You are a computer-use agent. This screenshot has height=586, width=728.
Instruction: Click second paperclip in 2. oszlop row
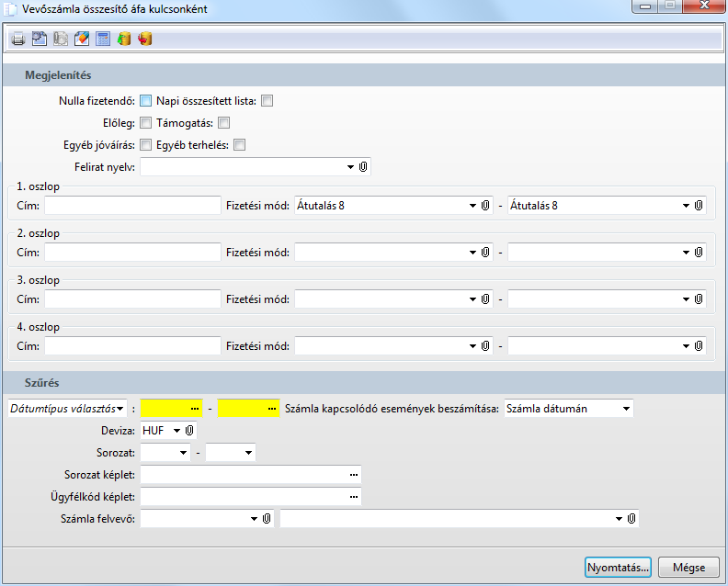pos(699,253)
